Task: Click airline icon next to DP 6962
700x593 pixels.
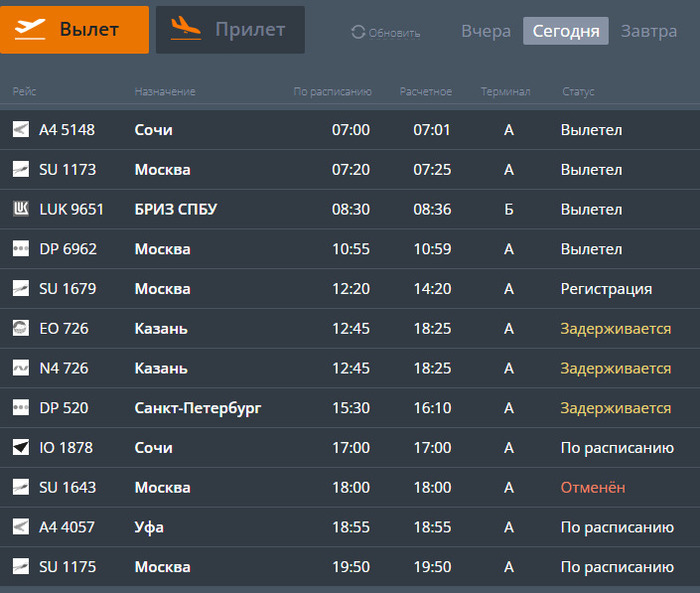Action: [x=21, y=249]
